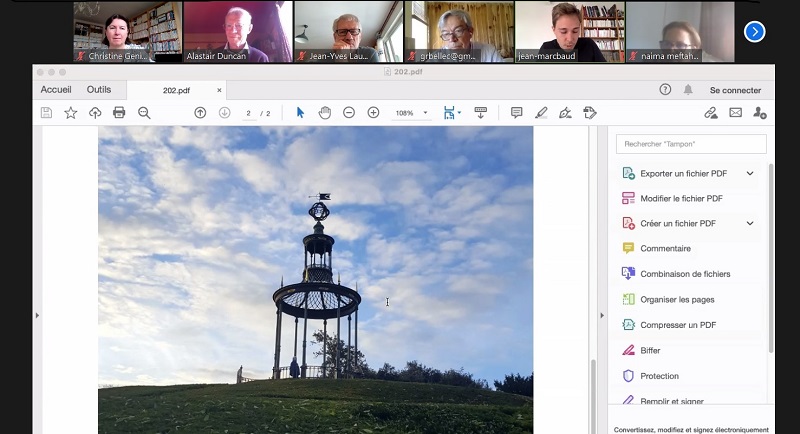Open the notifications bell
The image size is (800, 434).
(x=688, y=90)
